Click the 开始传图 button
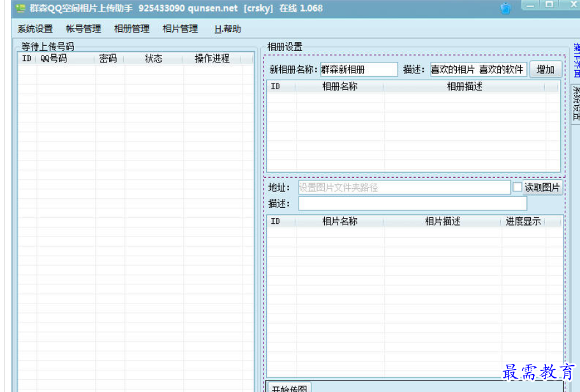Viewport: 580px width, 392px height. pos(289,388)
